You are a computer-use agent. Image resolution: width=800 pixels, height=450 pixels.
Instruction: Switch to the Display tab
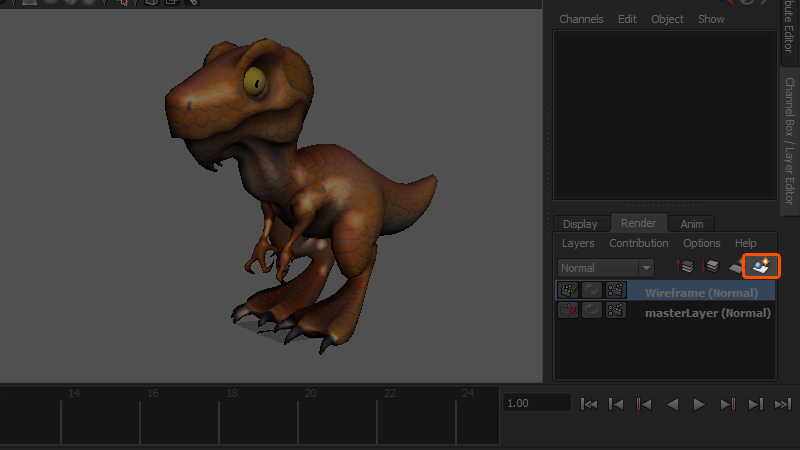point(580,224)
